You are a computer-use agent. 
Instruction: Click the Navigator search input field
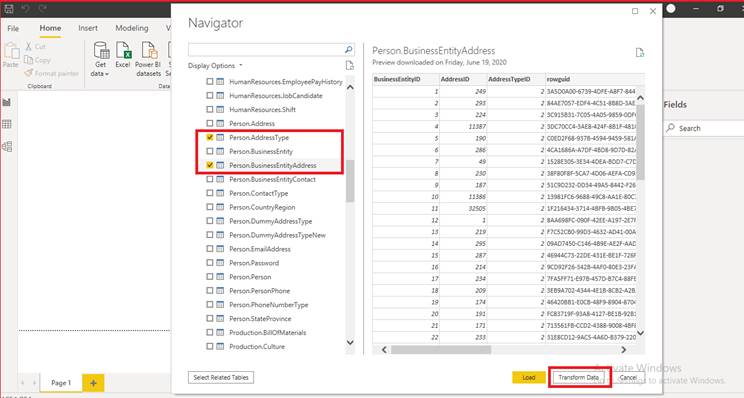[x=266, y=49]
